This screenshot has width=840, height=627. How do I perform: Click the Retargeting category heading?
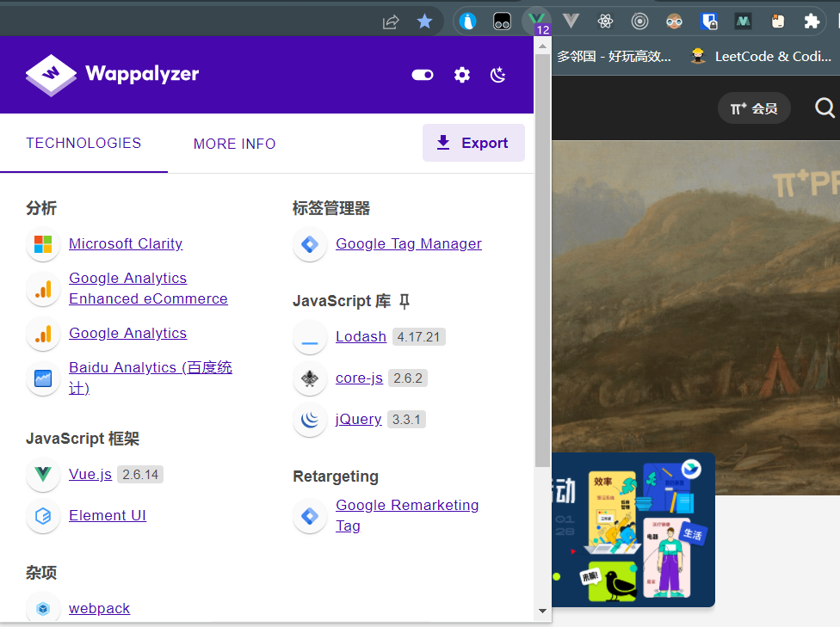point(336,476)
